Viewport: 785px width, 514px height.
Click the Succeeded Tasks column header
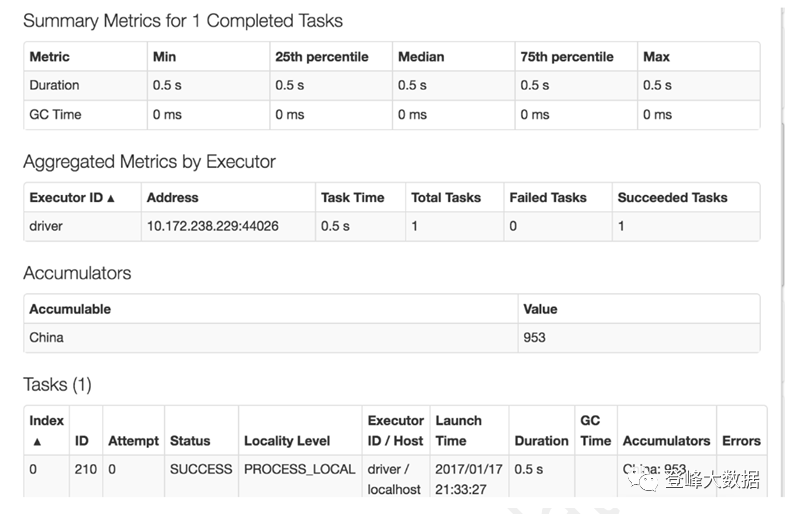click(x=672, y=198)
